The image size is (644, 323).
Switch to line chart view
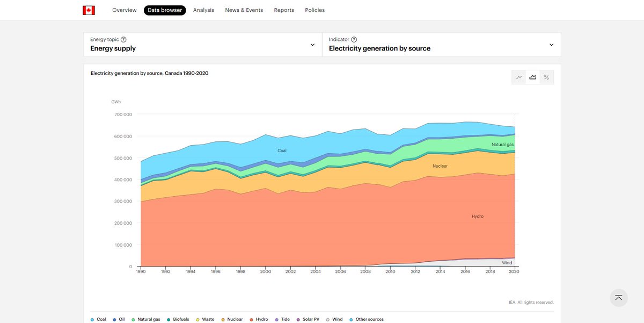tap(519, 77)
